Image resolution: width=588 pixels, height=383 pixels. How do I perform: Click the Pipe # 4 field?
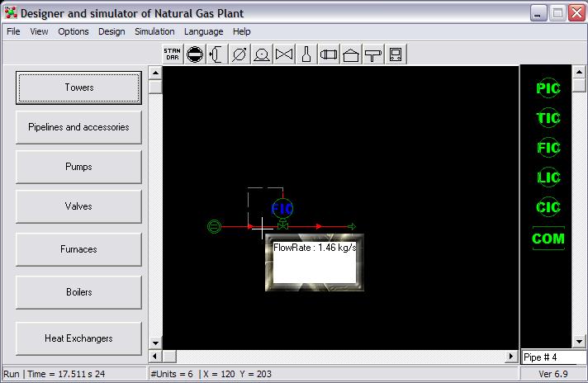553,357
